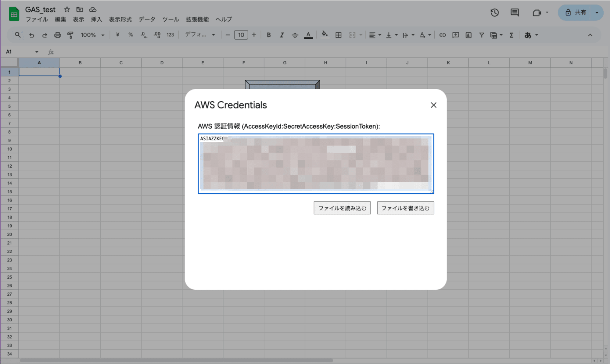This screenshot has width=610, height=364.
Task: Click the AWS credentials text area
Action: coord(316,164)
